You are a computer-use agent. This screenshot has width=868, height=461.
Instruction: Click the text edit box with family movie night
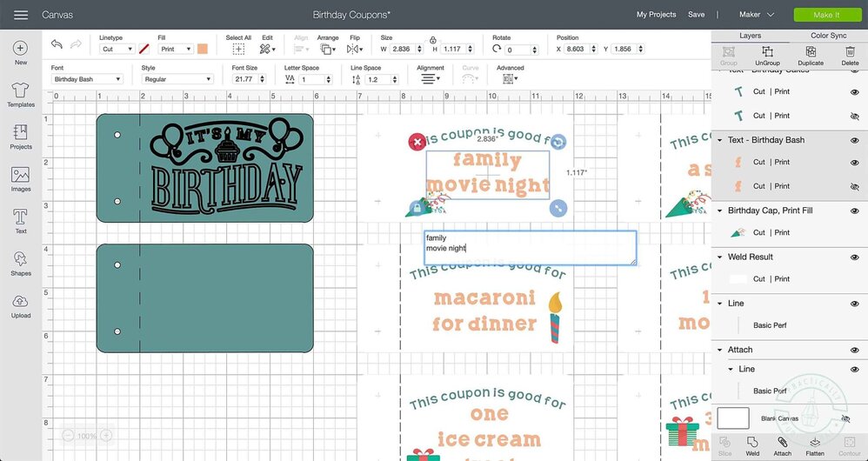[531, 248]
